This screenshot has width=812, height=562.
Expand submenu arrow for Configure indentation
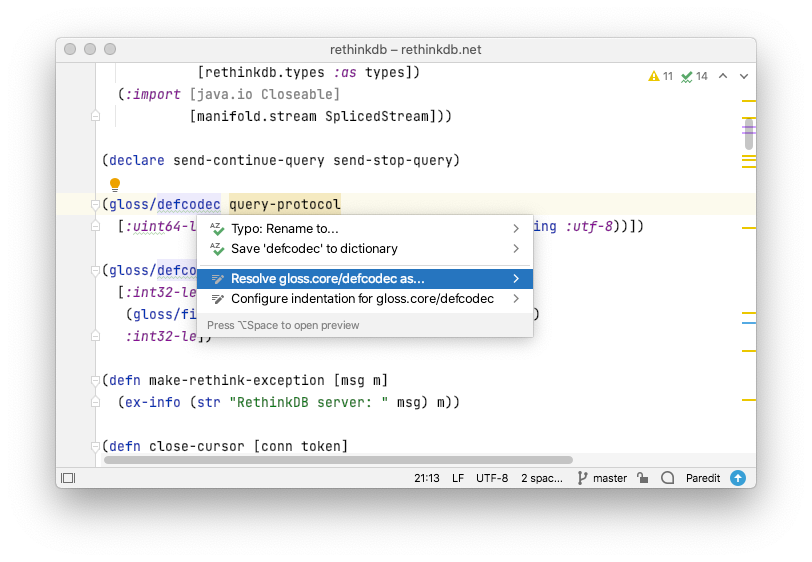(516, 299)
